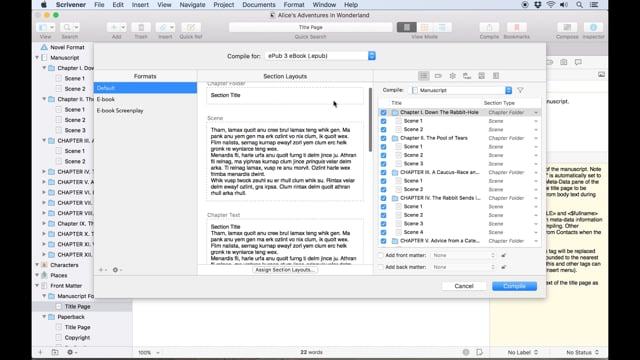Click the Trash toolbar icon

[x=141, y=27]
